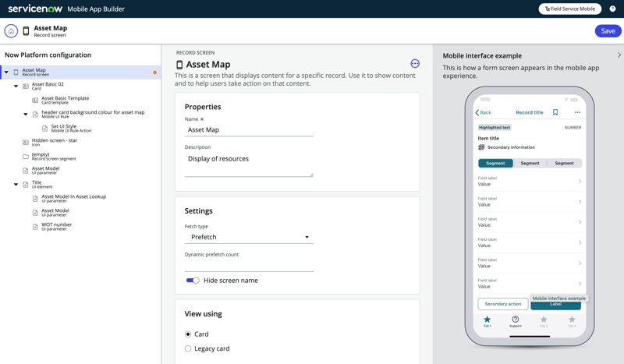Collapse the Mobile interface example panel
The image size is (624, 364).
[x=619, y=55]
